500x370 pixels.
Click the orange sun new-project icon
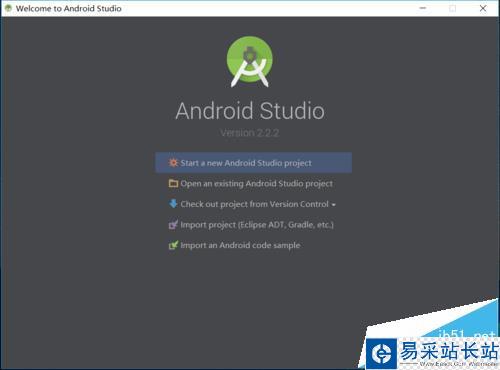tap(173, 163)
